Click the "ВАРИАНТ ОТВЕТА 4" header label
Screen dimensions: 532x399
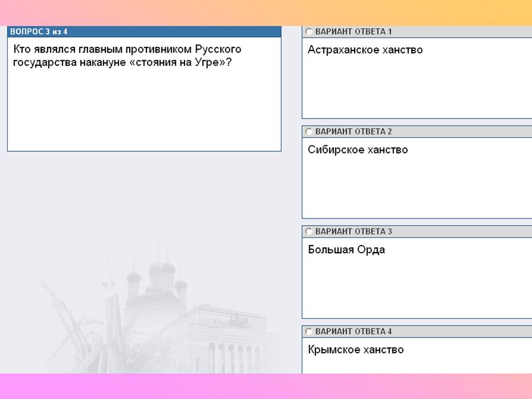[354, 331]
